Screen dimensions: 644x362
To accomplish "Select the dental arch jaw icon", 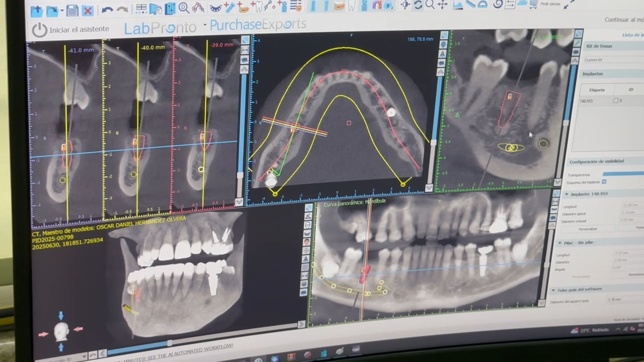I will pos(215,7).
